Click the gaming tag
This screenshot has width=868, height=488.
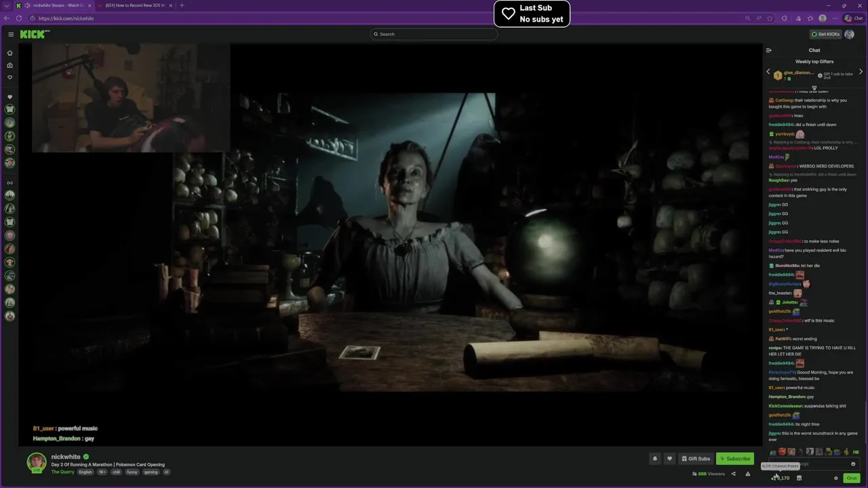pyautogui.click(x=151, y=472)
